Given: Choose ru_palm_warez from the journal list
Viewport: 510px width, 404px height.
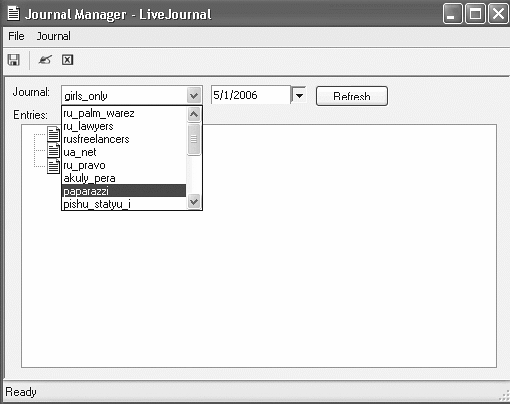Looking at the screenshot, I should pyautogui.click(x=124, y=113).
